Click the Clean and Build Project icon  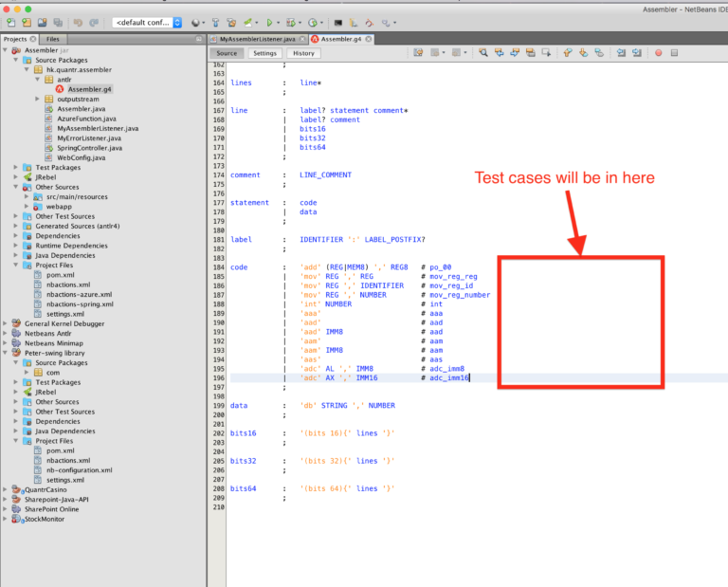coord(231,23)
